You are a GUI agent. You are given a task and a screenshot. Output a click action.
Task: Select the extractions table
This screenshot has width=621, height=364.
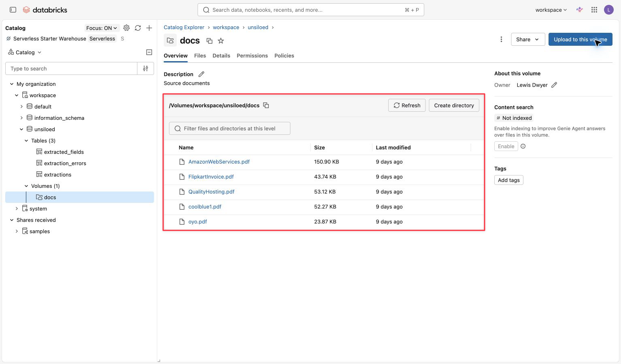[57, 175]
